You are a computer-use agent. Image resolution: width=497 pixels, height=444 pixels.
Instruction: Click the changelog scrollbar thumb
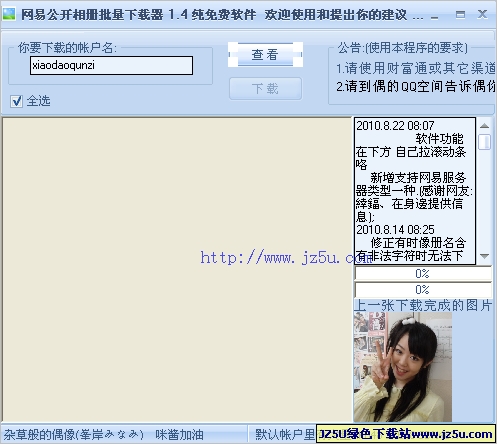[484, 142]
